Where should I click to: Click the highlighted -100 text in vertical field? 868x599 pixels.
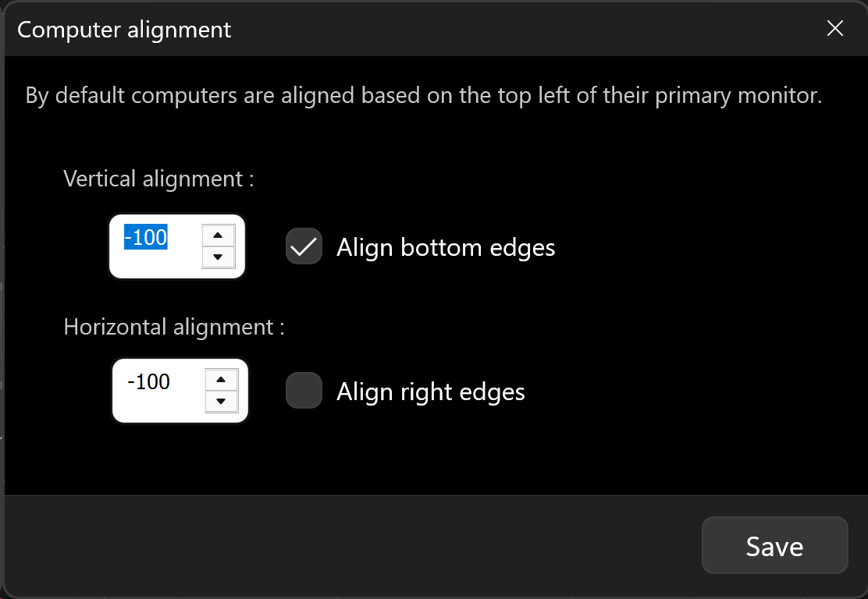pos(146,237)
